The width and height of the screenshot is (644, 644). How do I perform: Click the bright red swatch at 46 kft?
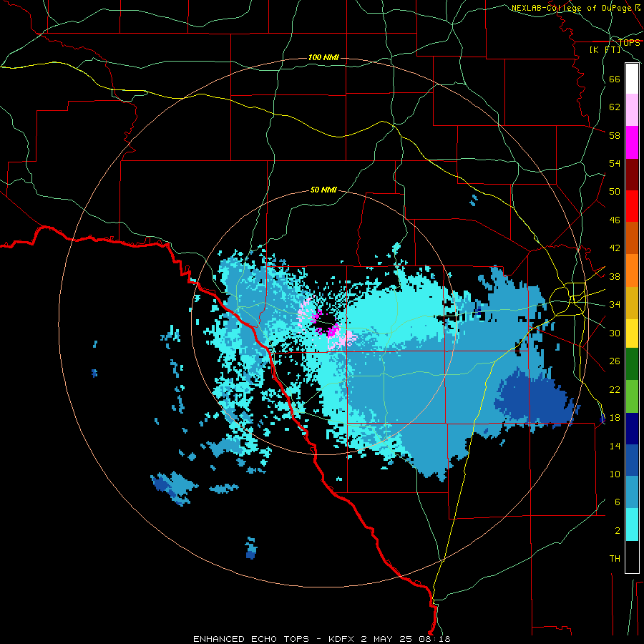coord(632,206)
